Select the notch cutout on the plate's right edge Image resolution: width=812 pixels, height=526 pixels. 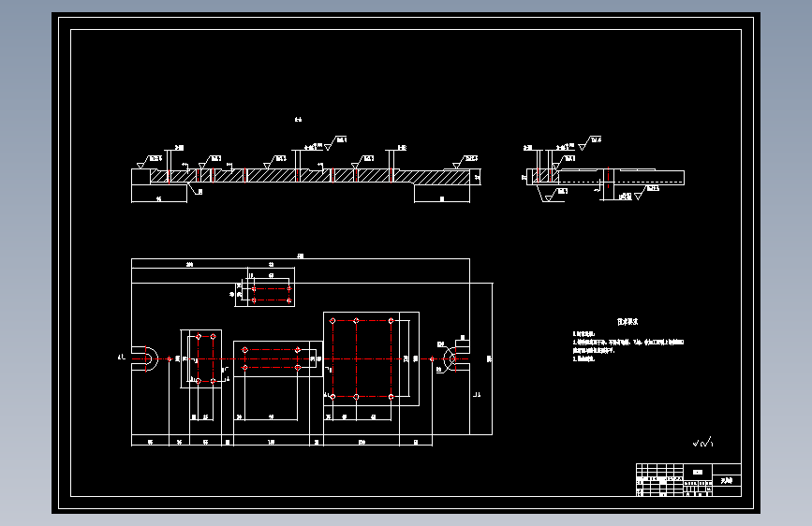point(457,358)
